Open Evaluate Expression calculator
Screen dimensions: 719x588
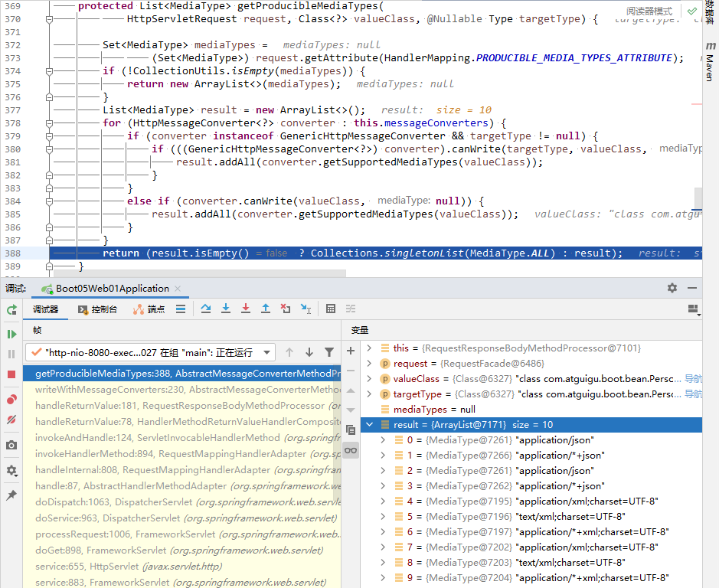(331, 309)
